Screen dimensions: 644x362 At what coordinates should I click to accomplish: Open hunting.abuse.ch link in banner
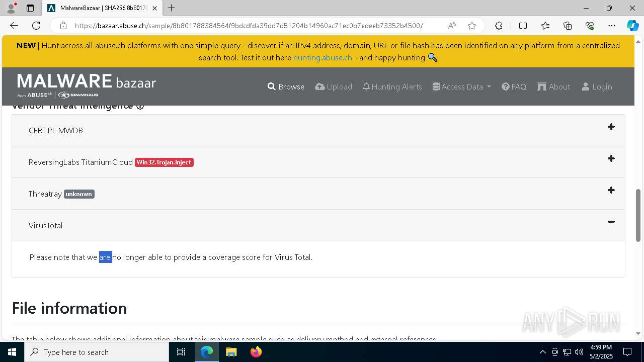coord(323,57)
